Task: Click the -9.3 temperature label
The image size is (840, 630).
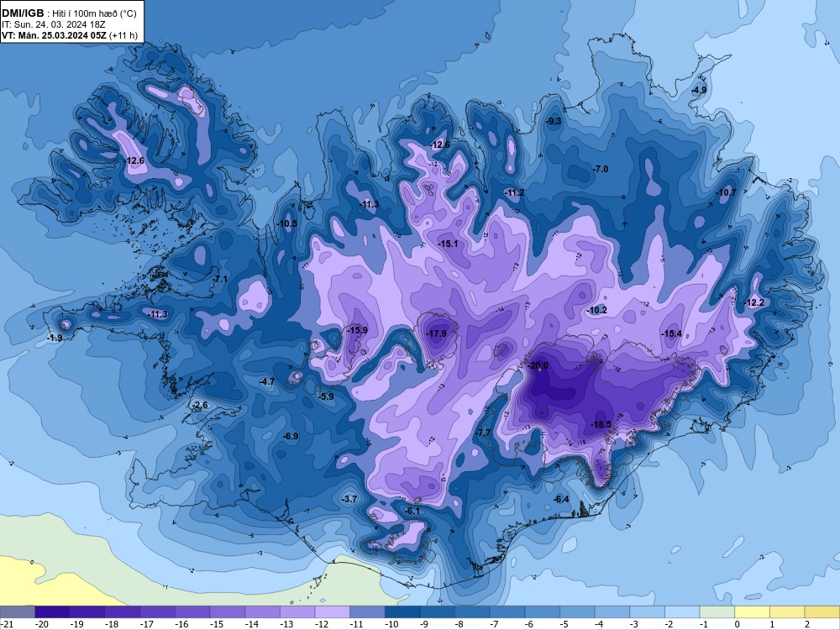Action: [554, 121]
